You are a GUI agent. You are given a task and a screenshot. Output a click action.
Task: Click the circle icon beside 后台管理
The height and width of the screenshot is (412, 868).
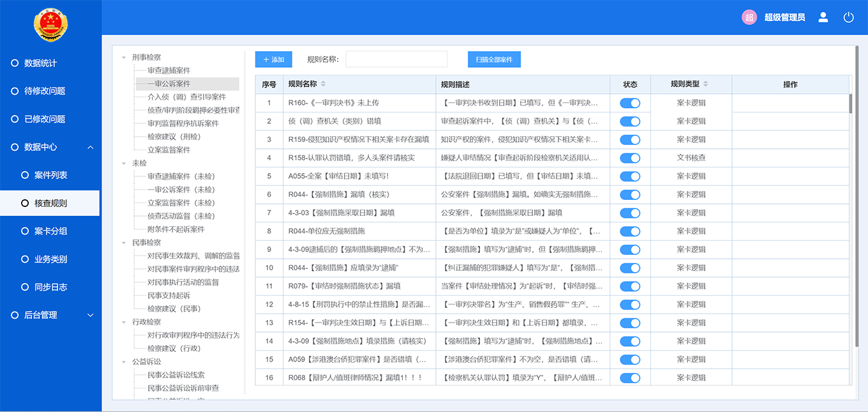[x=15, y=314]
